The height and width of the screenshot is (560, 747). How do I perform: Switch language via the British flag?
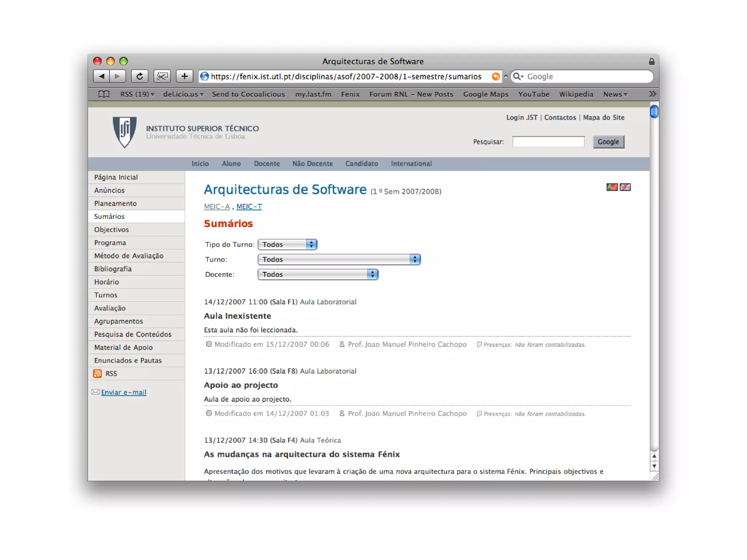click(625, 187)
